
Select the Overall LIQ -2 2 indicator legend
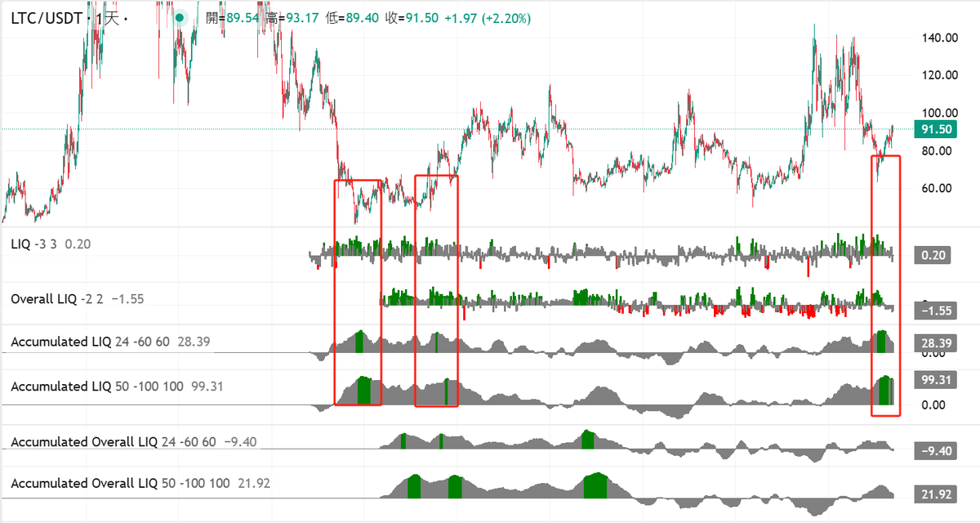pyautogui.click(x=78, y=299)
